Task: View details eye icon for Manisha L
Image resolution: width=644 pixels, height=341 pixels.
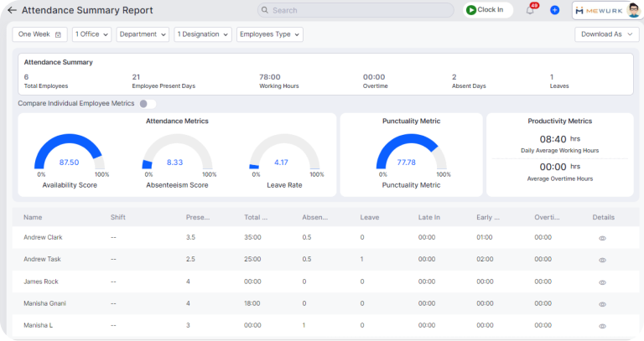Action: click(x=603, y=326)
